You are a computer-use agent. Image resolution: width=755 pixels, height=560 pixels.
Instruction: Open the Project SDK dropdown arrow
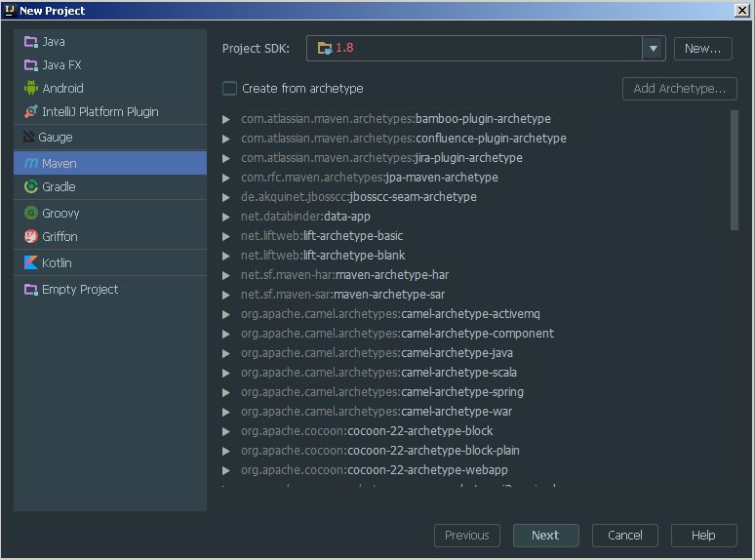point(654,48)
